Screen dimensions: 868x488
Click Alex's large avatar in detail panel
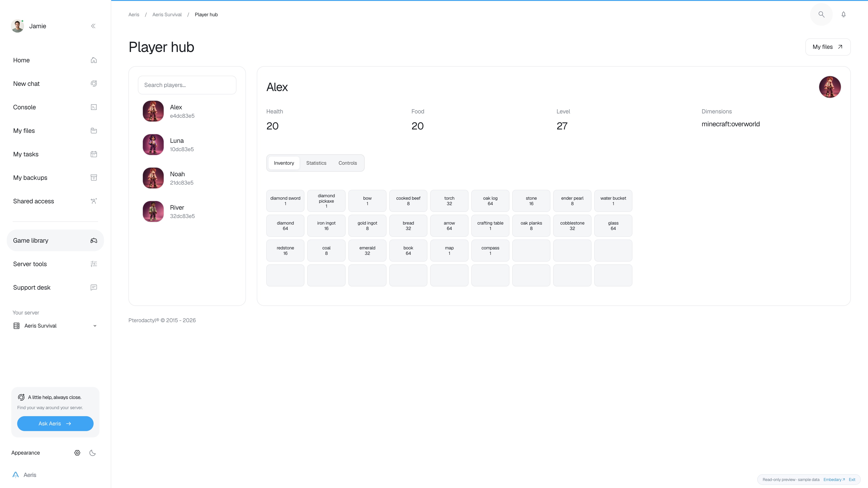point(830,87)
